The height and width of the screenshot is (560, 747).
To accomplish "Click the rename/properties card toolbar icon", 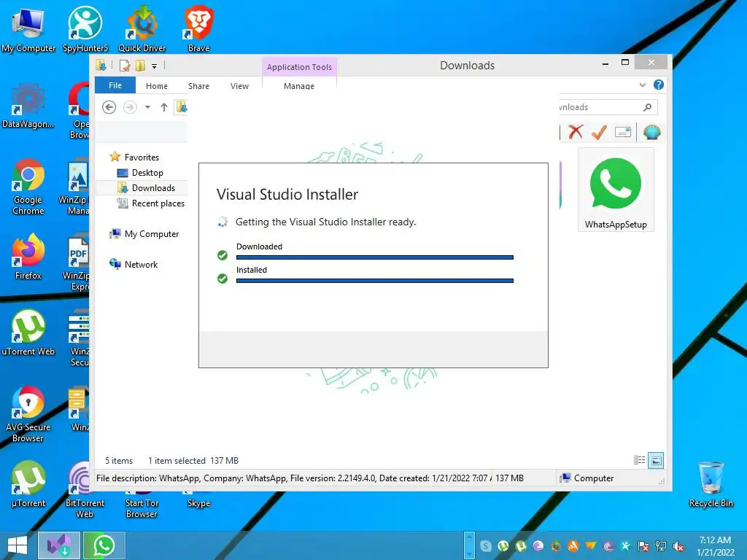I will pyautogui.click(x=623, y=132).
